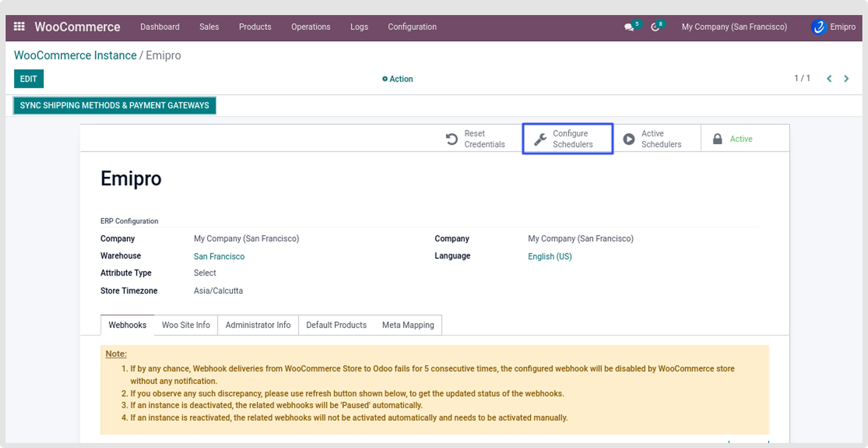This screenshot has height=448, width=868.
Task: Click the Asia/Calcutta timezone value
Action: pos(218,291)
